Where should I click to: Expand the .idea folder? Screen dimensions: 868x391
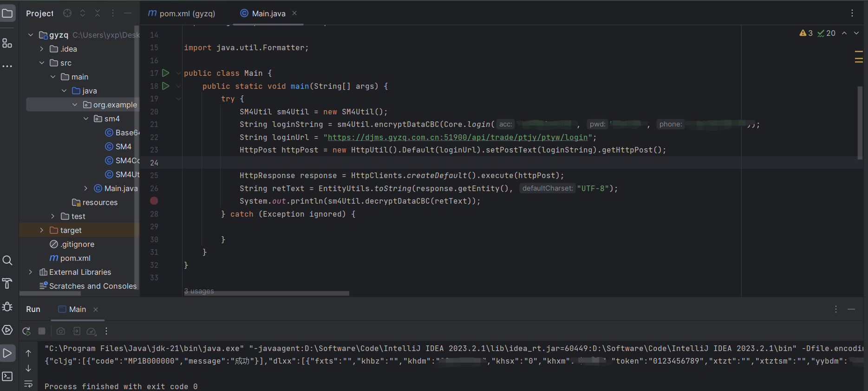point(42,49)
